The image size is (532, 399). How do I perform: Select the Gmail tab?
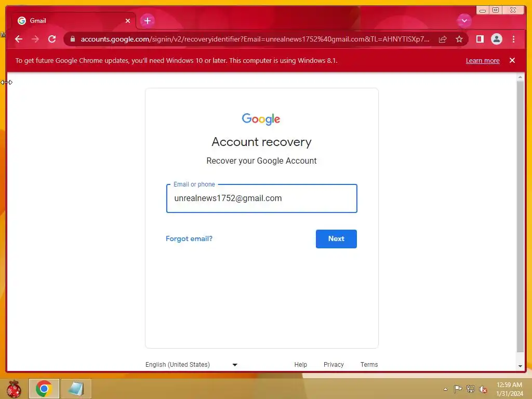[x=74, y=21]
